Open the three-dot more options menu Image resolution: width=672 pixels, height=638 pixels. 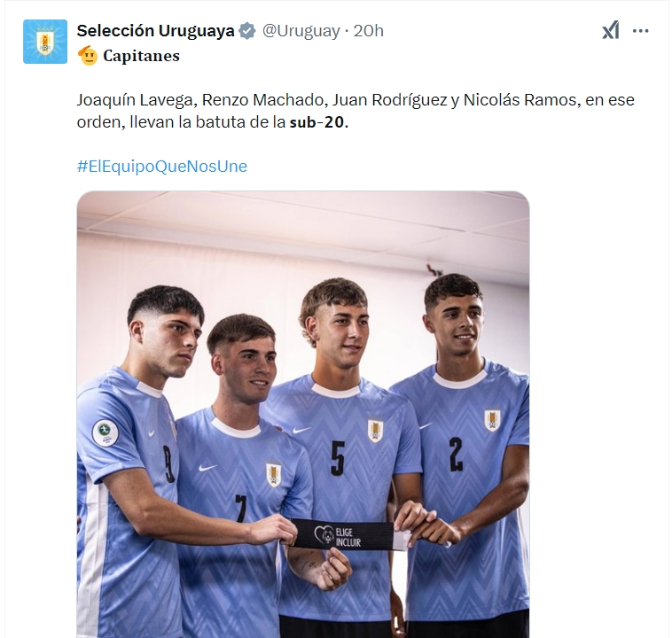coord(640,31)
